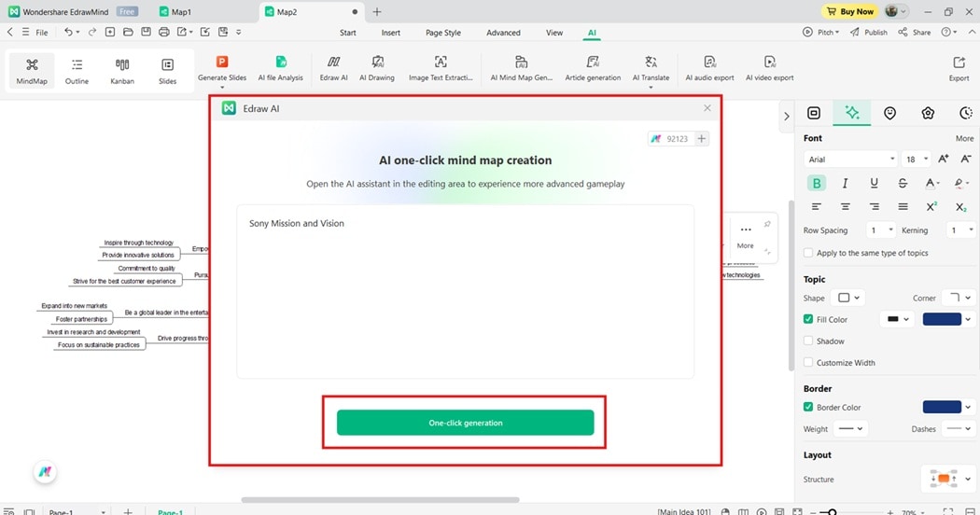Toggle bold text formatting

[x=817, y=183]
